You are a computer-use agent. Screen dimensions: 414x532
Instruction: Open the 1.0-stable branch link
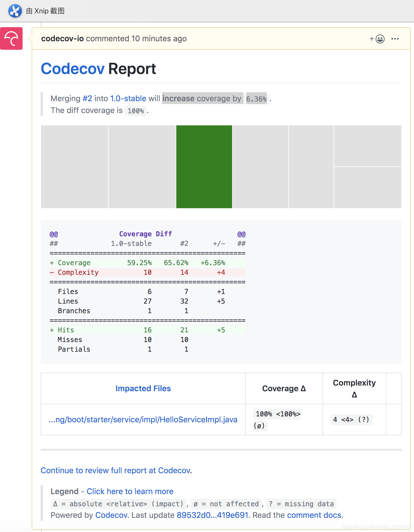point(128,98)
